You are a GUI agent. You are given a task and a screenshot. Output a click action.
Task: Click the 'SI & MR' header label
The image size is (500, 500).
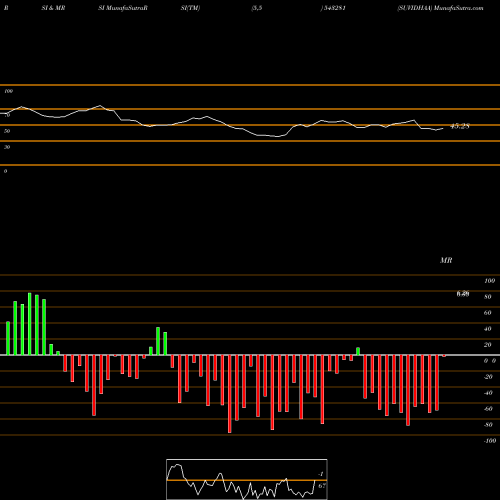pos(53,8)
